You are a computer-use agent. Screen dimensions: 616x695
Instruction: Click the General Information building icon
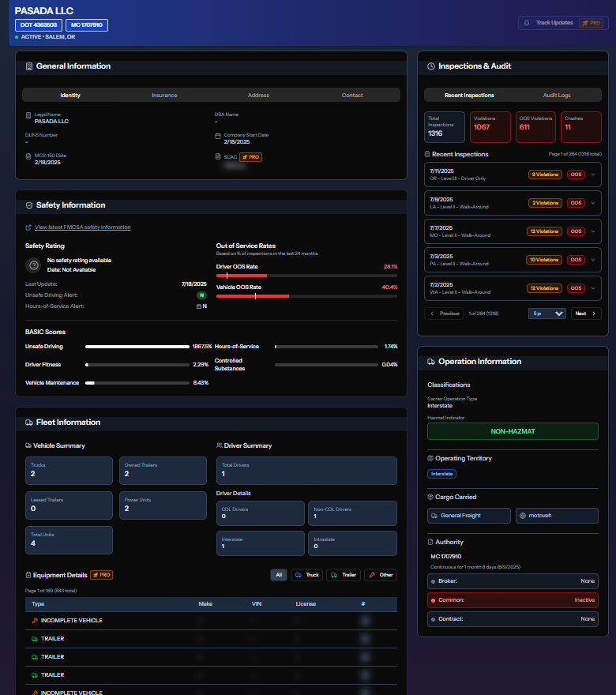(x=29, y=66)
